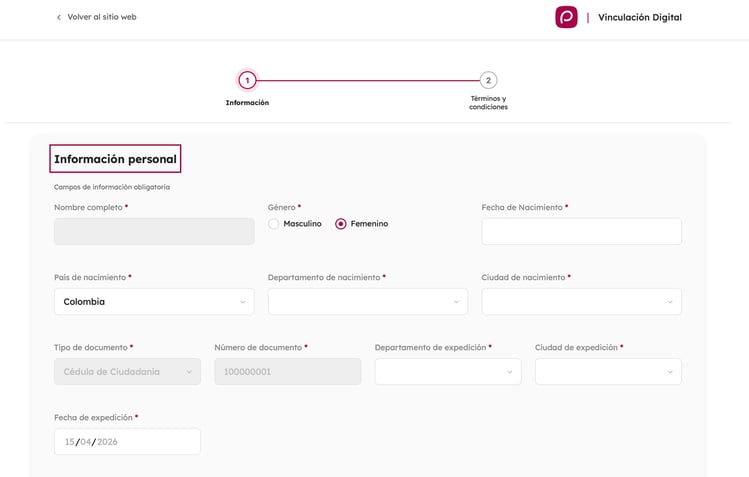This screenshot has height=477, width=749.
Task: Click the Fecha de expedición date field
Action: (x=127, y=442)
